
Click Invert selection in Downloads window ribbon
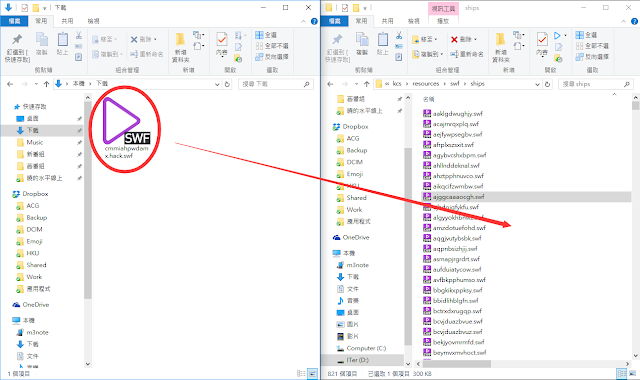[x=271, y=57]
